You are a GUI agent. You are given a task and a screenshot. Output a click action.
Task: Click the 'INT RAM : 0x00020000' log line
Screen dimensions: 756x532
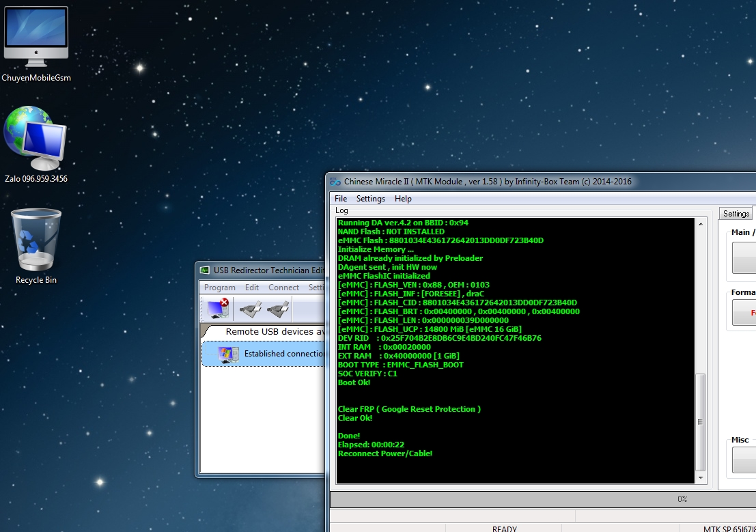[x=384, y=347]
